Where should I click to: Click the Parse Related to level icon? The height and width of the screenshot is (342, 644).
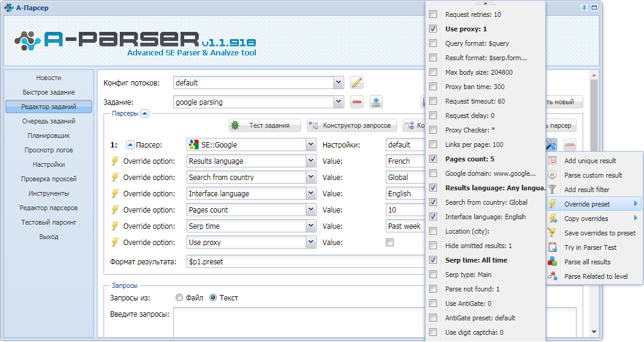pos(553,276)
